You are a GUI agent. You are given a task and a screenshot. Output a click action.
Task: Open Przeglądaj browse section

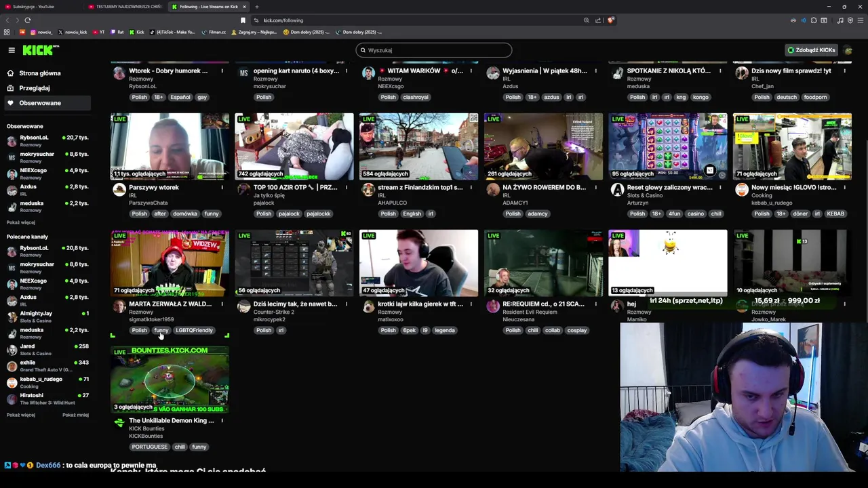coord(35,88)
